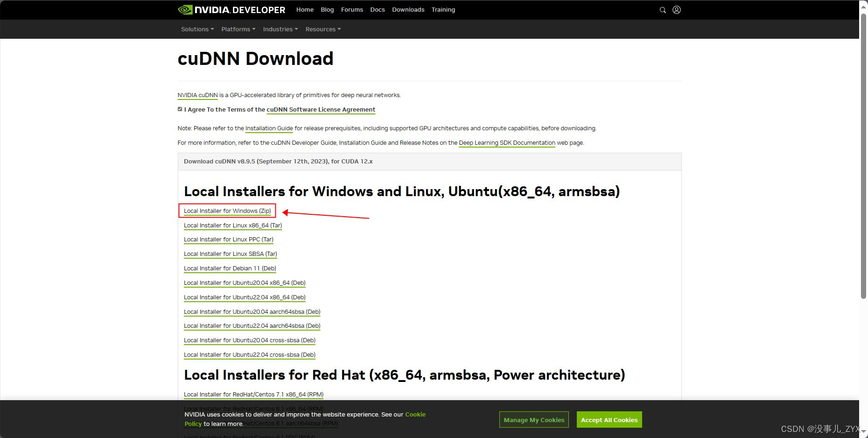Collapse the Download cuDNN v8.9.5 section header
The image size is (868, 438).
pyautogui.click(x=429, y=162)
